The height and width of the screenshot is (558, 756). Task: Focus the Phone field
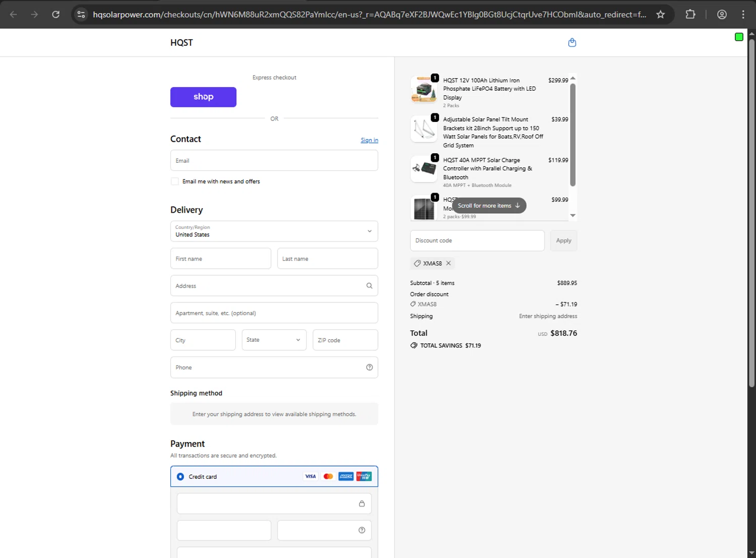coord(274,367)
